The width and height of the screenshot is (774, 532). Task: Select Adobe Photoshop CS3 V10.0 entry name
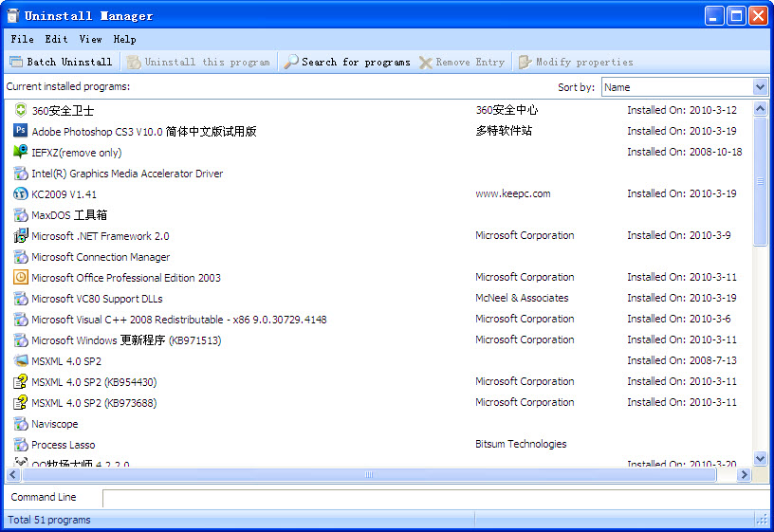pyautogui.click(x=144, y=131)
